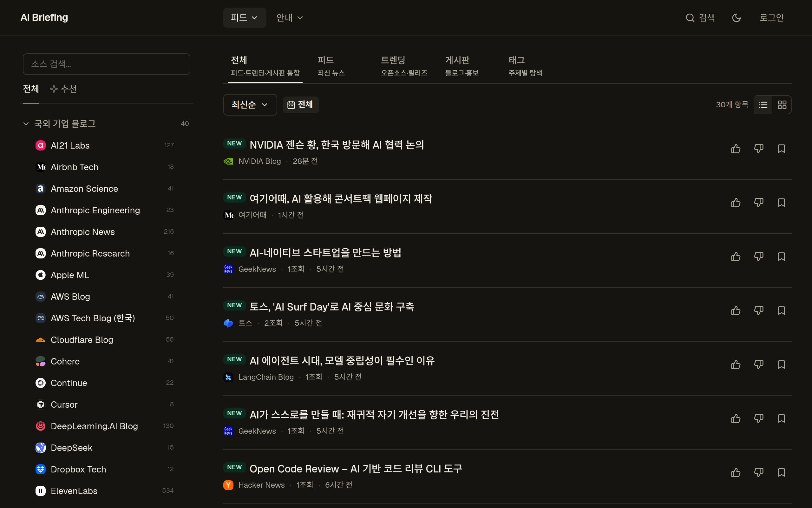812x508 pixels.
Task: Toggle dark mode moon icon
Action: click(736, 18)
